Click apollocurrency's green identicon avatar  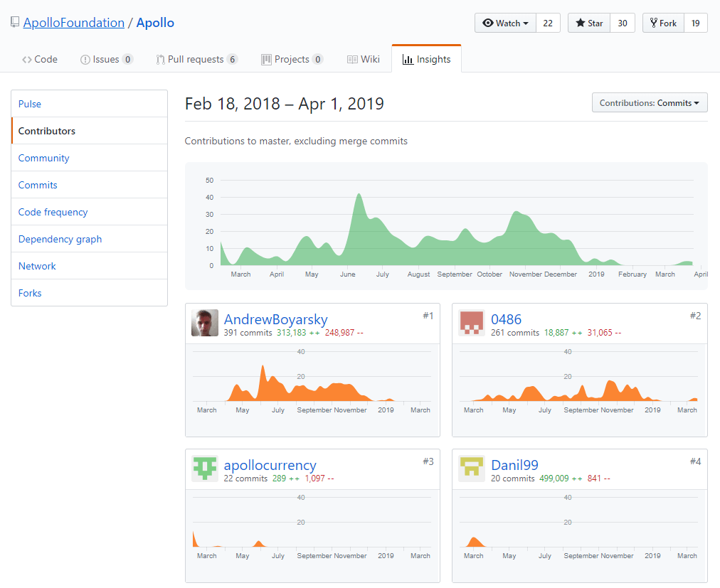(x=205, y=469)
